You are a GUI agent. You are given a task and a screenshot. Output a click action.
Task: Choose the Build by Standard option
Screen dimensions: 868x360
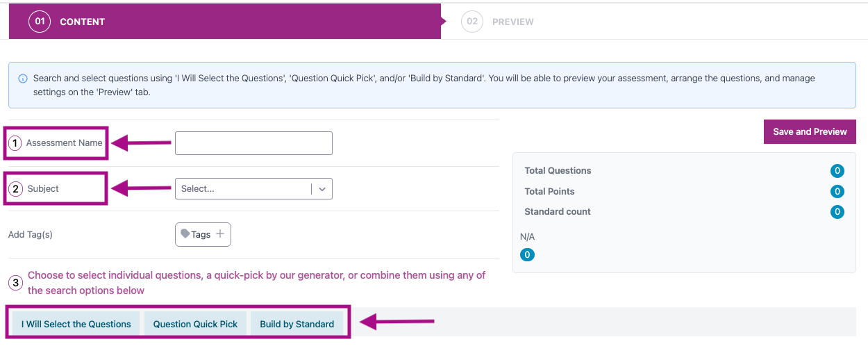tap(297, 324)
